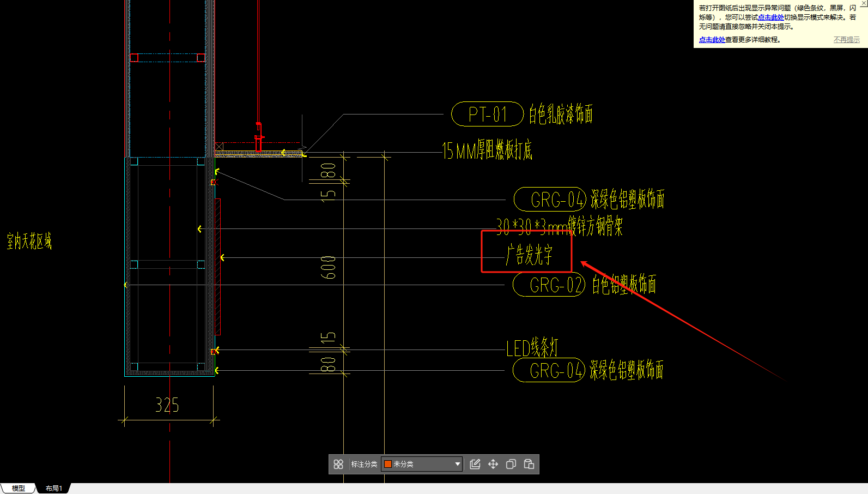Select the PT-01 material tag
Image resolution: width=868 pixels, height=494 pixels.
click(488, 114)
